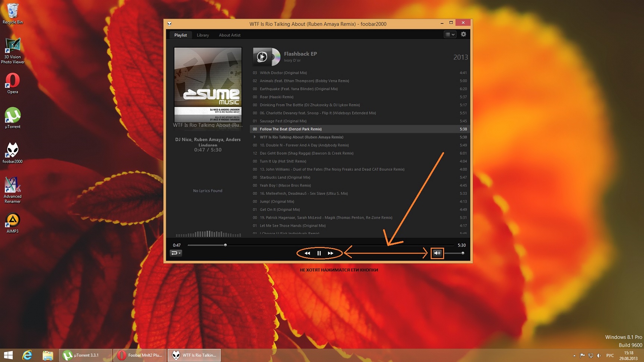This screenshot has height=362, width=644.
Task: Skip to the previous track
Action: coord(307,253)
